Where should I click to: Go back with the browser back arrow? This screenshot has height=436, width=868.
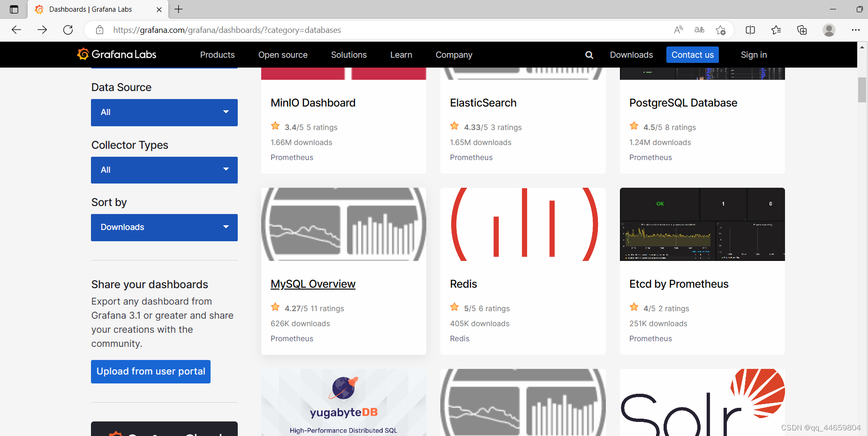click(x=16, y=30)
